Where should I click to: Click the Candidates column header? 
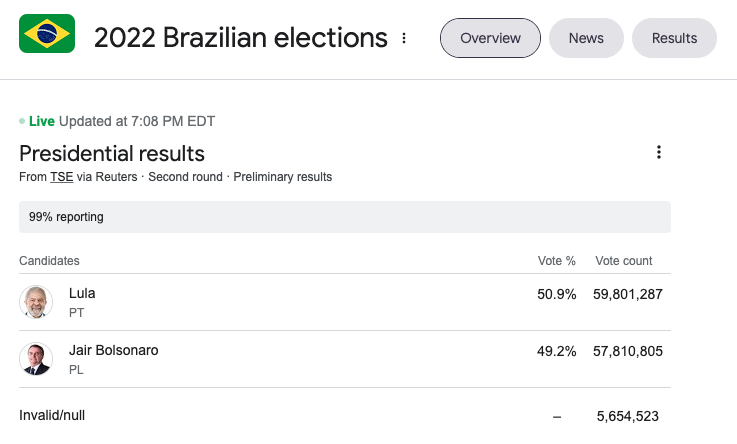click(49, 261)
